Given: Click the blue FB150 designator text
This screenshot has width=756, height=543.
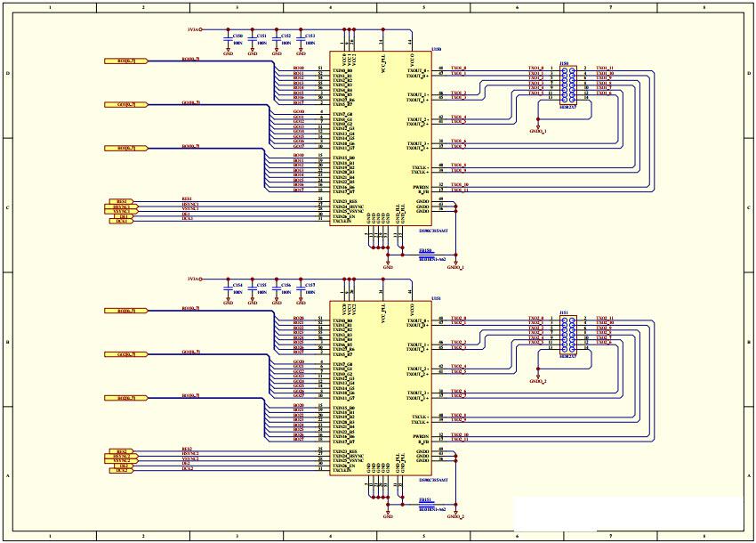Looking at the screenshot, I should [426, 250].
